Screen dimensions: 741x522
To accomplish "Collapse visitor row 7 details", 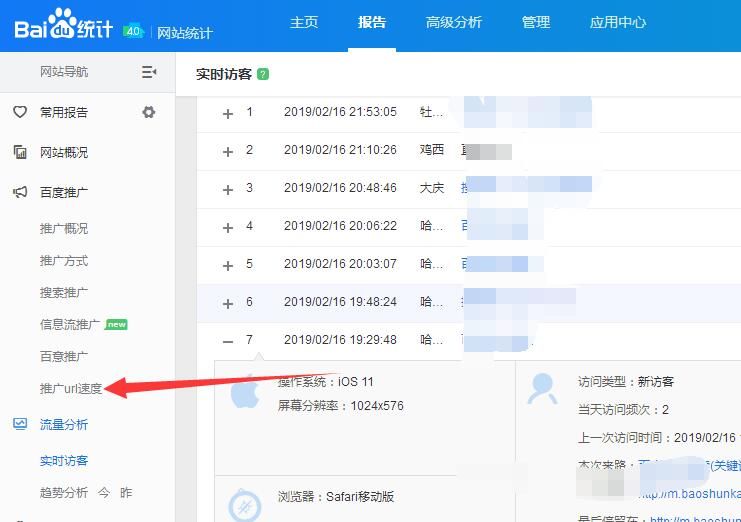I will tap(228, 342).
